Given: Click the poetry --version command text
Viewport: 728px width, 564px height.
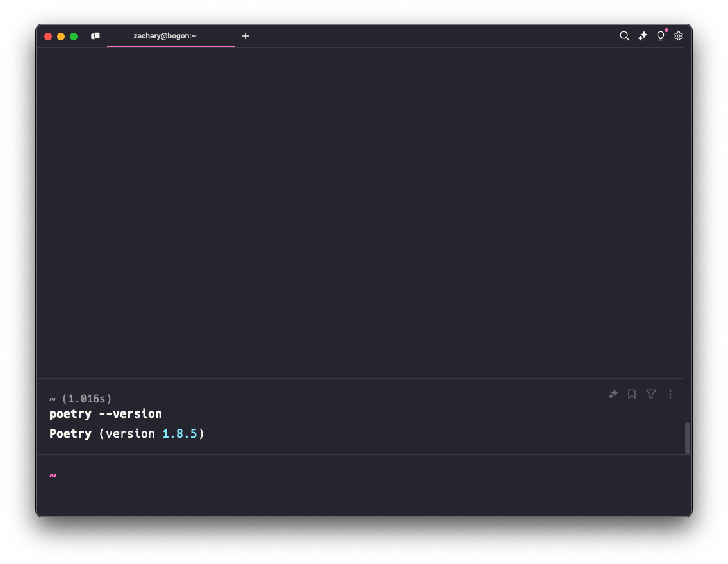Looking at the screenshot, I should 106,414.
